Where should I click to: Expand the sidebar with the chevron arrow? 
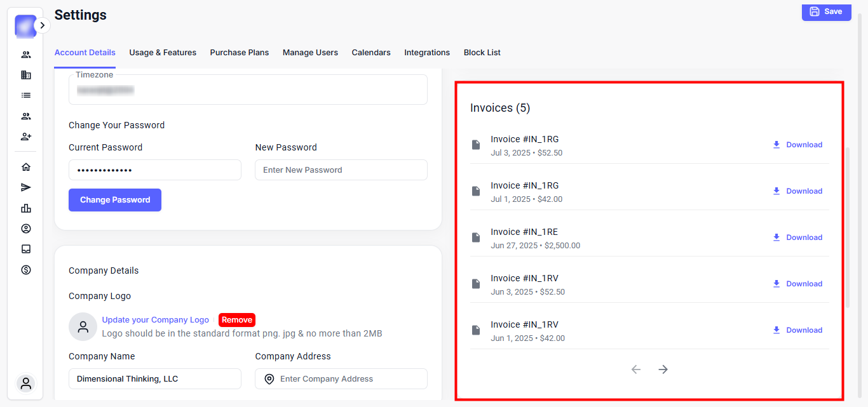tap(42, 25)
